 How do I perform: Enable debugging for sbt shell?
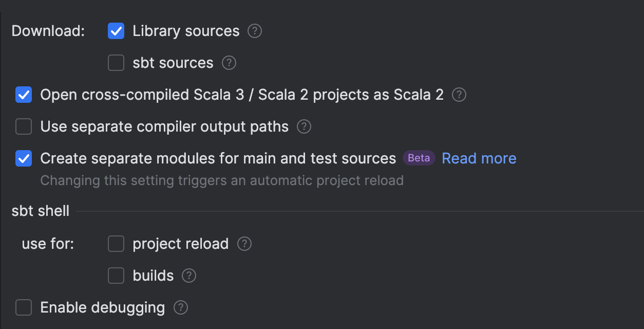(x=24, y=307)
